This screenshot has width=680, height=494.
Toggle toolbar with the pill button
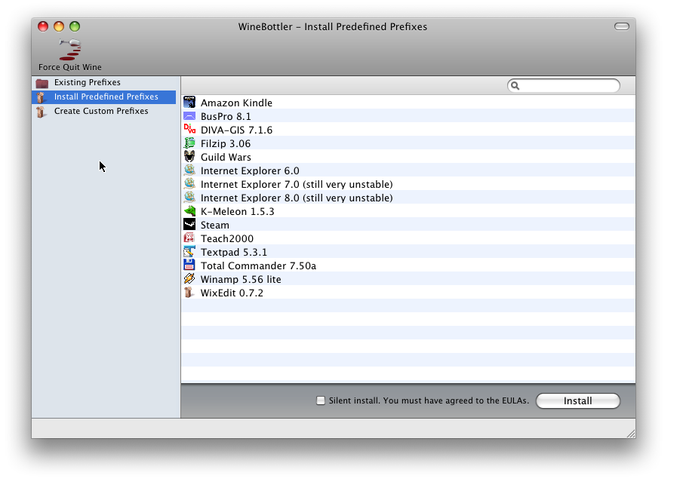click(621, 26)
